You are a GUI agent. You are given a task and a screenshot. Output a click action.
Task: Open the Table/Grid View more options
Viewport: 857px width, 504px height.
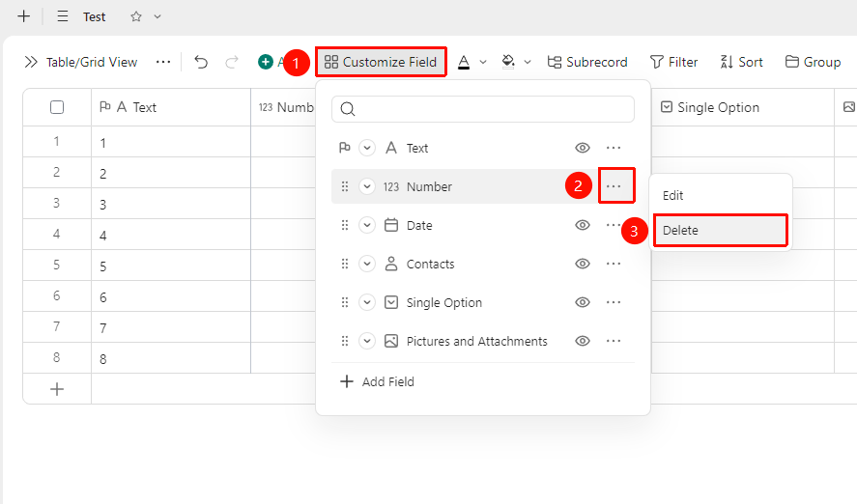[163, 62]
